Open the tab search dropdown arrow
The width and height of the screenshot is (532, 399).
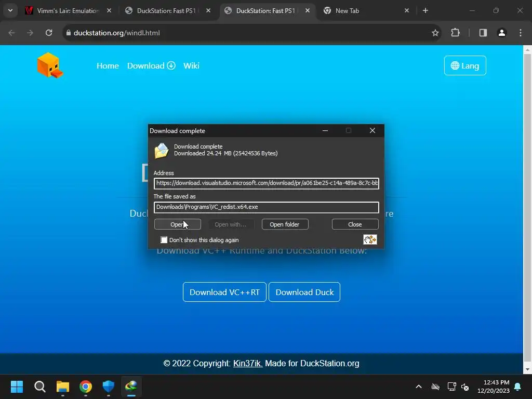tap(10, 10)
